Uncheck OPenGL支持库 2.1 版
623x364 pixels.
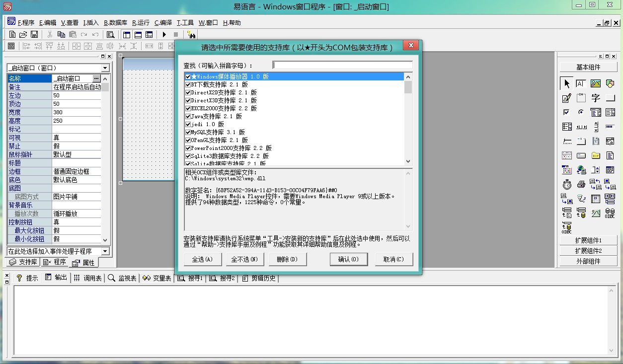pyautogui.click(x=188, y=140)
